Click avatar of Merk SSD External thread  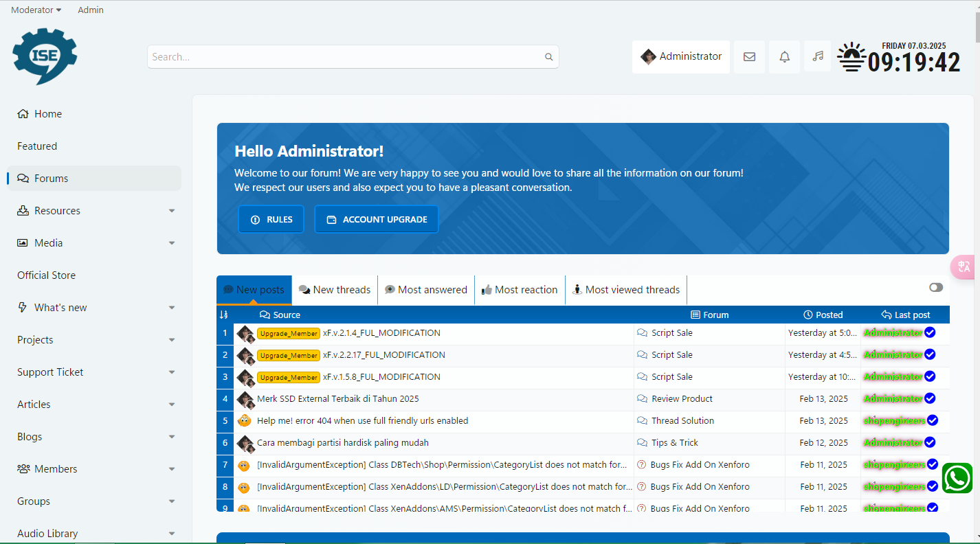tap(246, 400)
